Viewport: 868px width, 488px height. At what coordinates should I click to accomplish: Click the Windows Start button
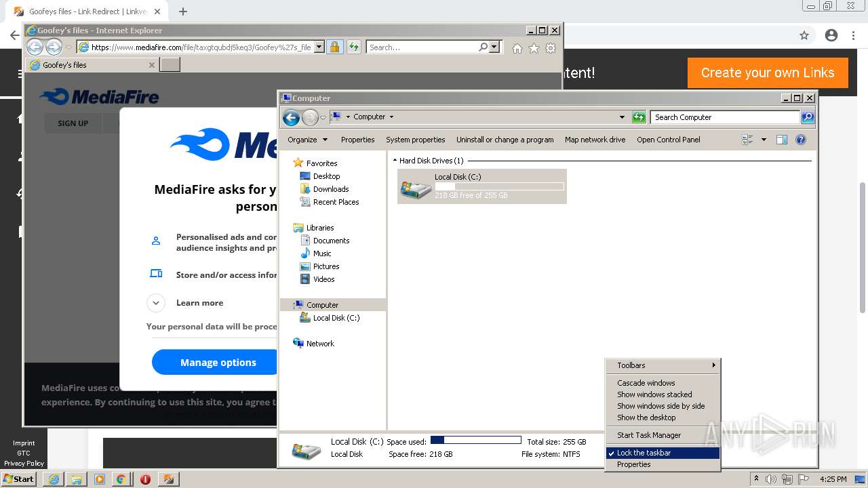(x=19, y=479)
